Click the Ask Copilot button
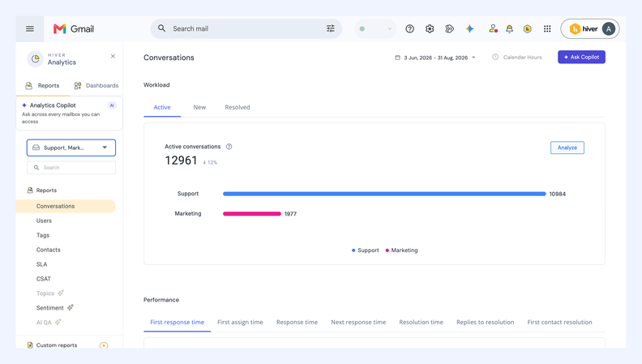 click(x=581, y=57)
